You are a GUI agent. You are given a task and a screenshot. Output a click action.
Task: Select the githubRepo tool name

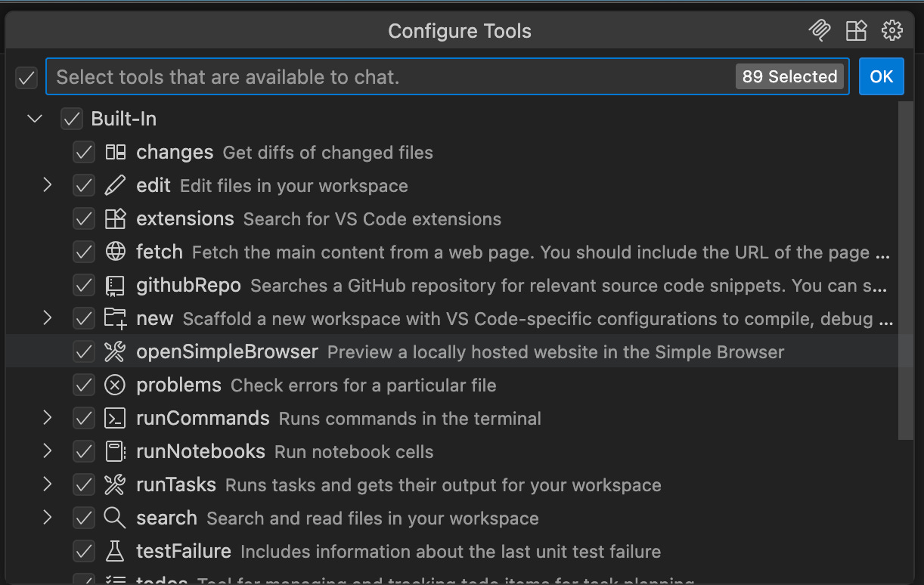point(189,286)
